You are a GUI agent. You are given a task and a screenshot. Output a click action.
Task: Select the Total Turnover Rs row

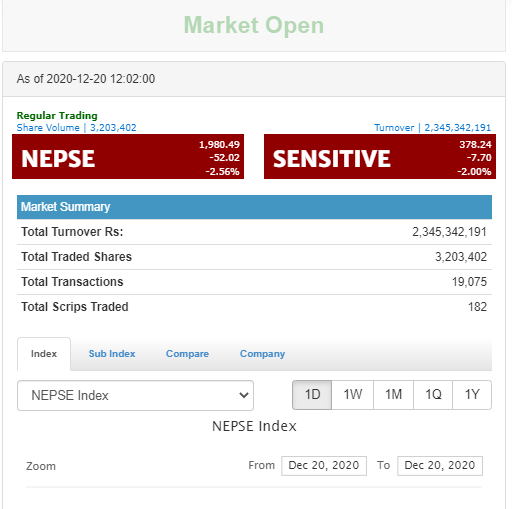tap(254, 232)
